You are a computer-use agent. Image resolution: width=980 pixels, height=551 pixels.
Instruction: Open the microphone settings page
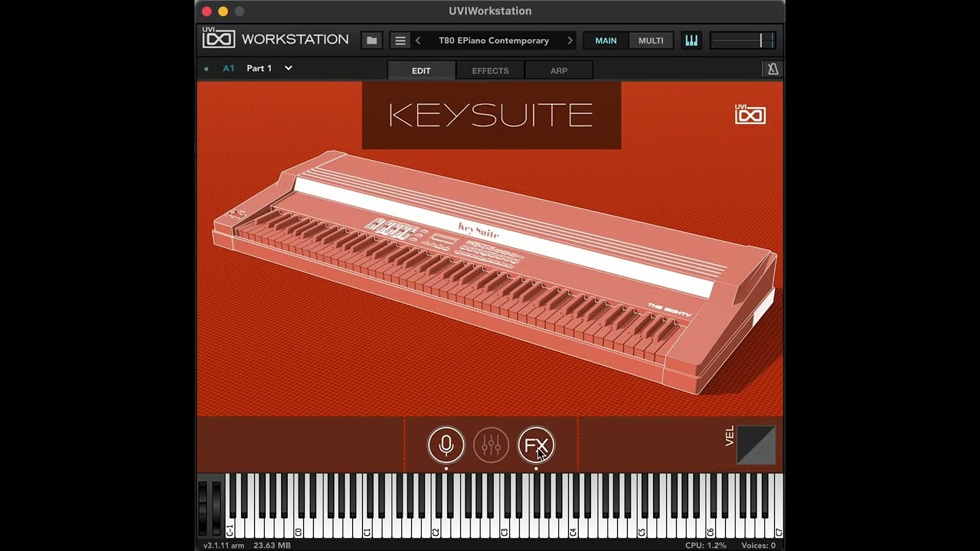pos(446,445)
